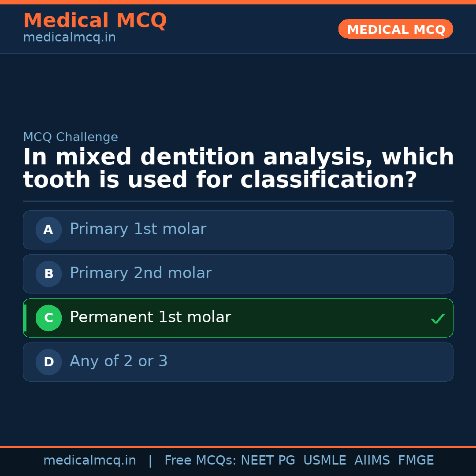
Task: Open the question heading area
Action: tap(238, 167)
